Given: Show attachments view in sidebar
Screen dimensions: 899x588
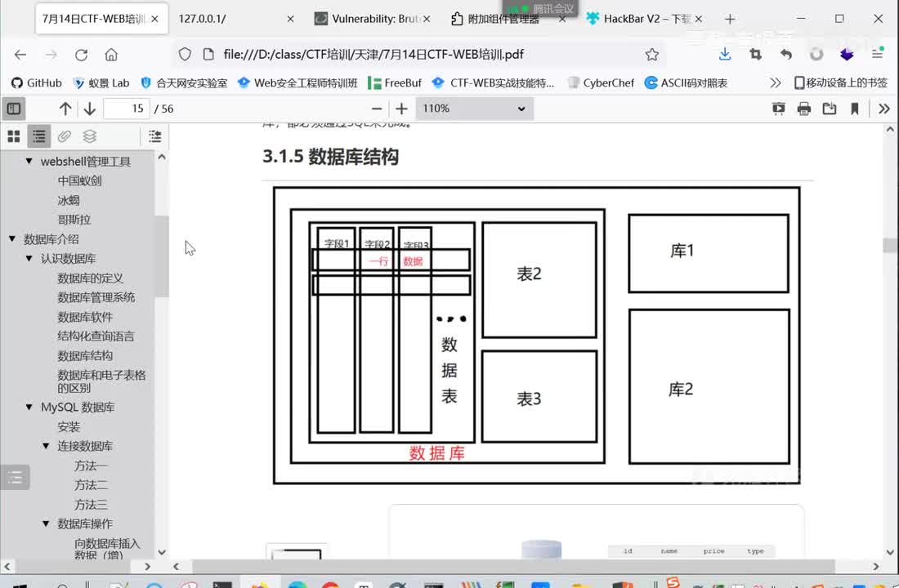Looking at the screenshot, I should coord(65,136).
